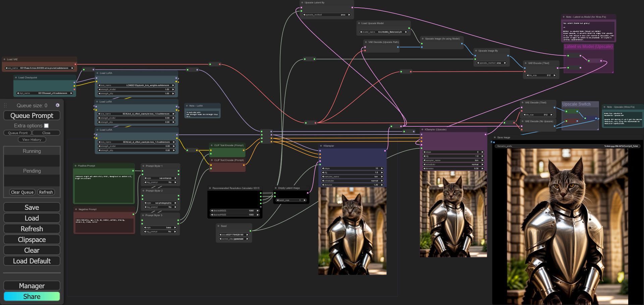The image size is (644, 305).
Task: Open the Manager menu
Action: pyautogui.click(x=32, y=286)
